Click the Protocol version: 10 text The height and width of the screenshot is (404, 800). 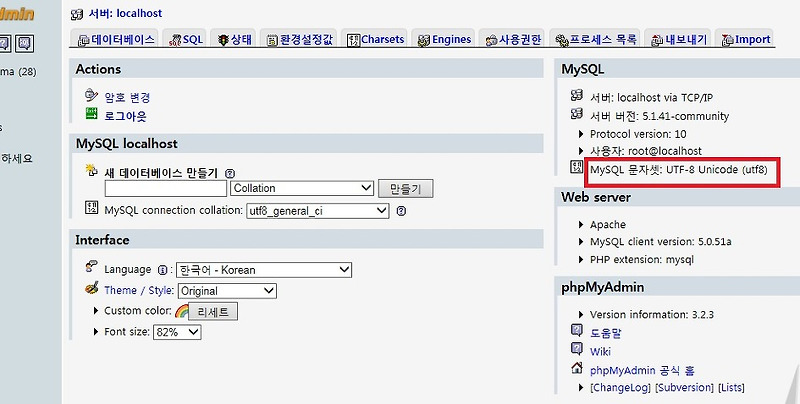(638, 134)
